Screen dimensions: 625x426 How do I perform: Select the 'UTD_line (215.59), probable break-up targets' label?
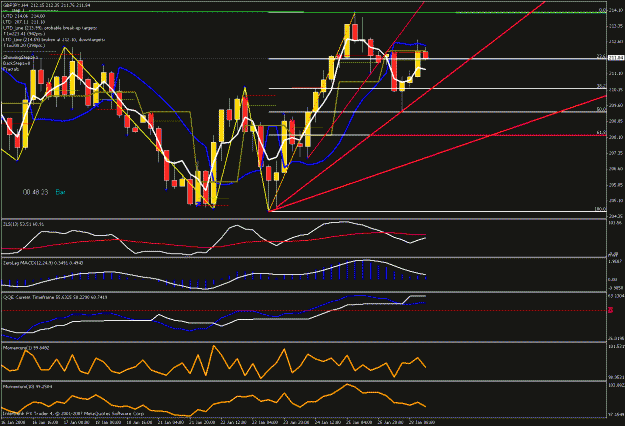(50, 28)
